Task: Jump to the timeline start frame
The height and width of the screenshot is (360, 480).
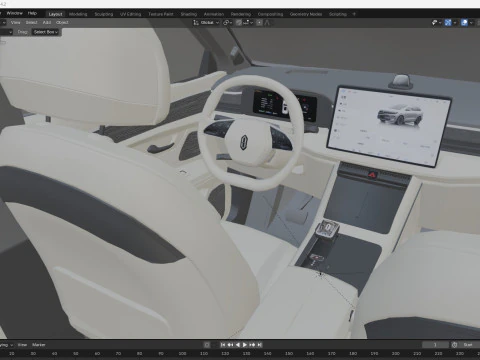Action: pyautogui.click(x=223, y=345)
